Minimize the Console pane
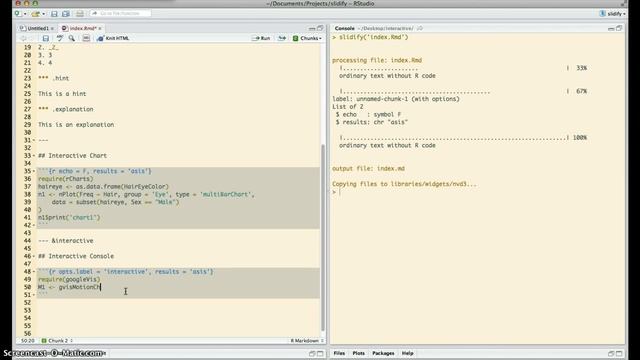This screenshot has height=360, width=640. pos(611,29)
